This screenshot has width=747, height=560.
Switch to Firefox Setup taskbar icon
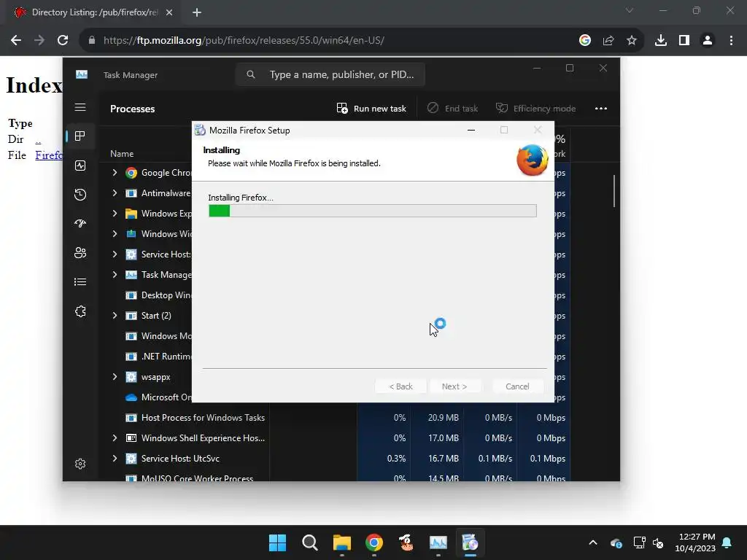[x=471, y=542]
